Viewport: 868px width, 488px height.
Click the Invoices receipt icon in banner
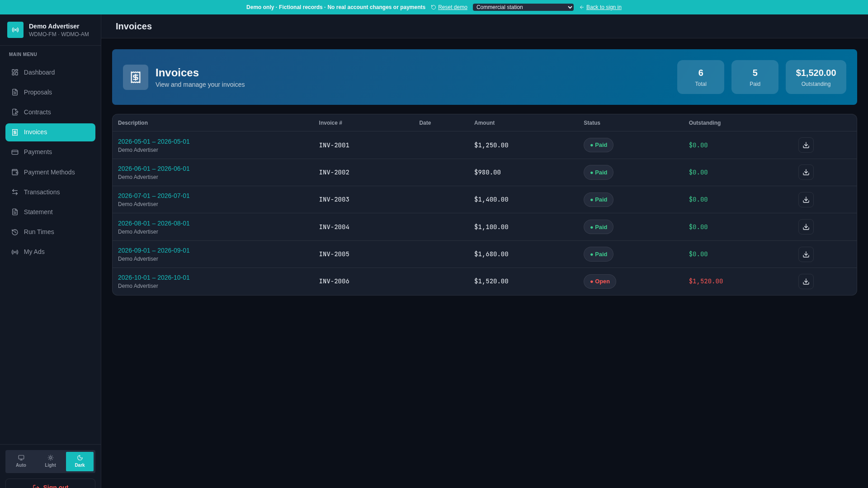(x=136, y=77)
